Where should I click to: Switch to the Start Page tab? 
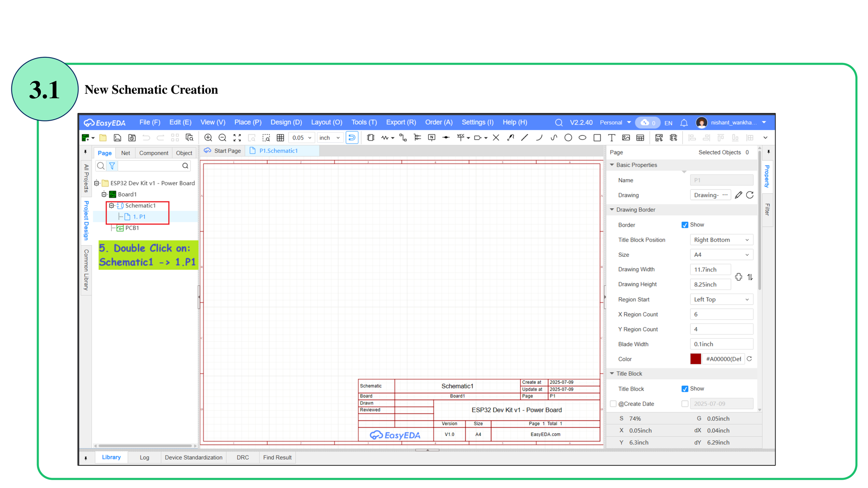pos(222,151)
